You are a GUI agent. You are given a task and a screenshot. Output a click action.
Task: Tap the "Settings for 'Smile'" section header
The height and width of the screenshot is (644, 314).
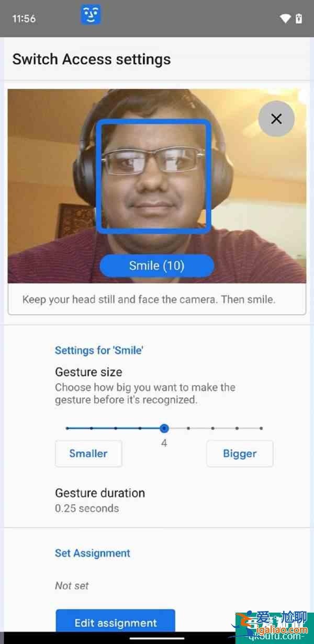click(99, 350)
